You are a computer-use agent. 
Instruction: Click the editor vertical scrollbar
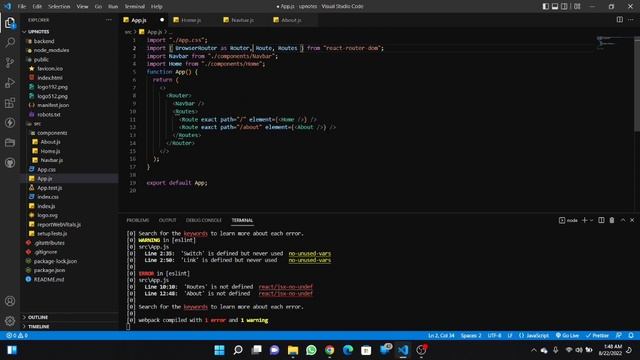pos(637,84)
